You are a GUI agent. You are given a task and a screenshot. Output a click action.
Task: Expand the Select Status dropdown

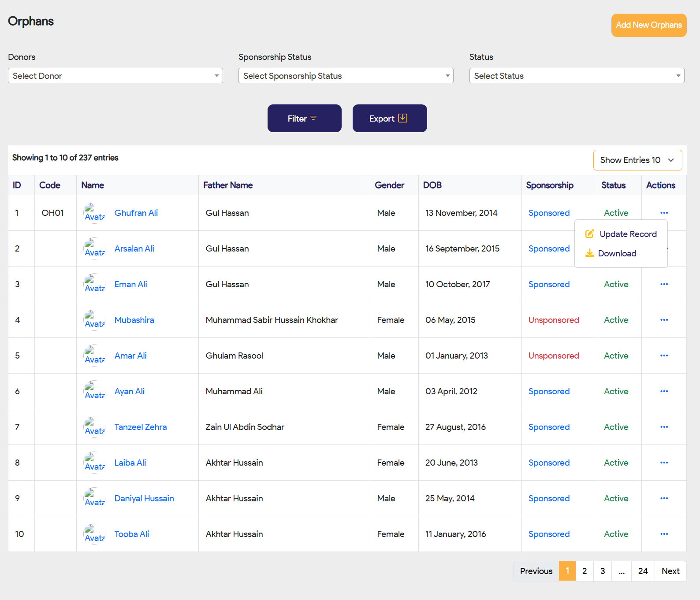pyautogui.click(x=577, y=76)
